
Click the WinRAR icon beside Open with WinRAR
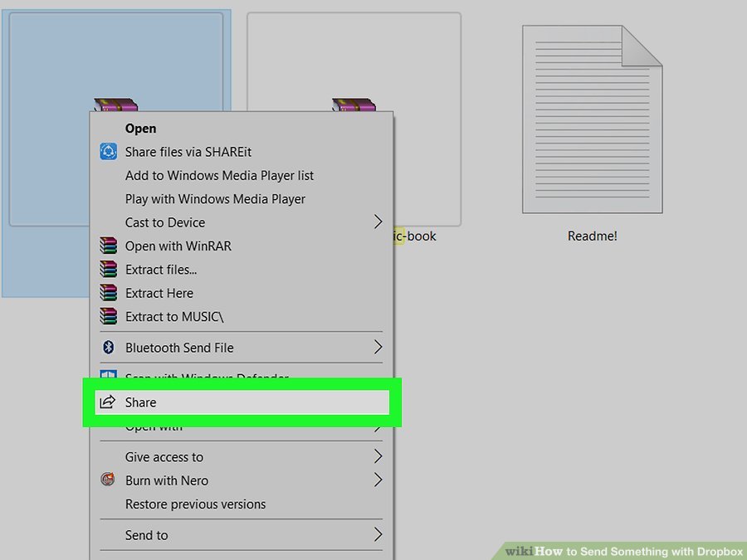[109, 246]
